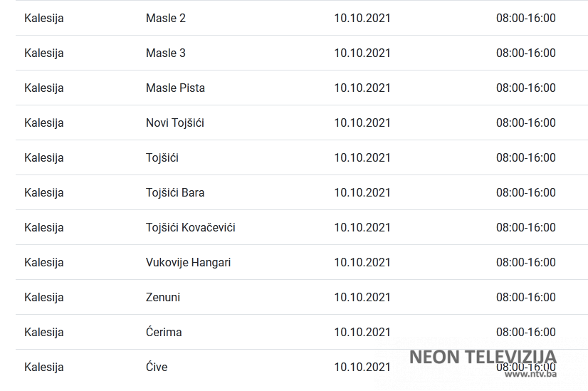Click the date in the Masle 3 row
The width and height of the screenshot is (588, 391).
coord(362,53)
